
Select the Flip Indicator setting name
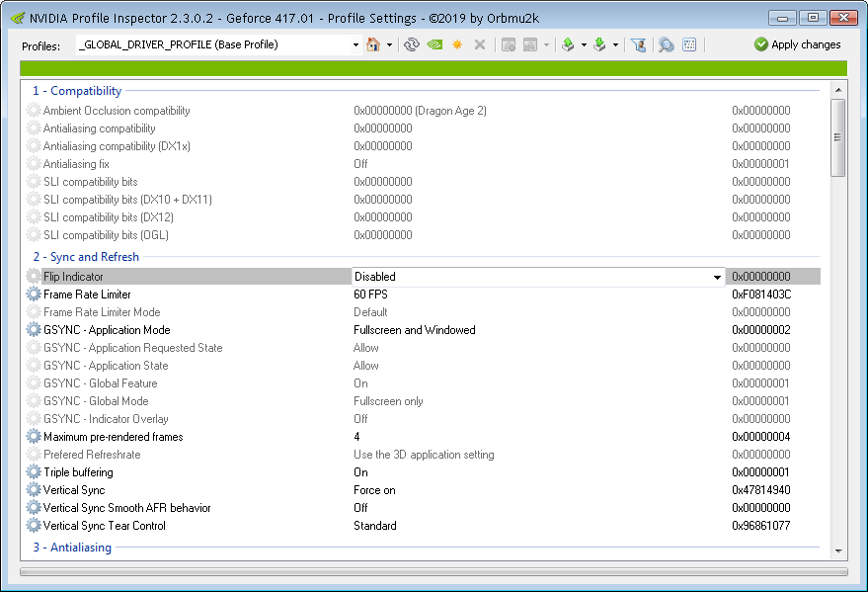73,277
